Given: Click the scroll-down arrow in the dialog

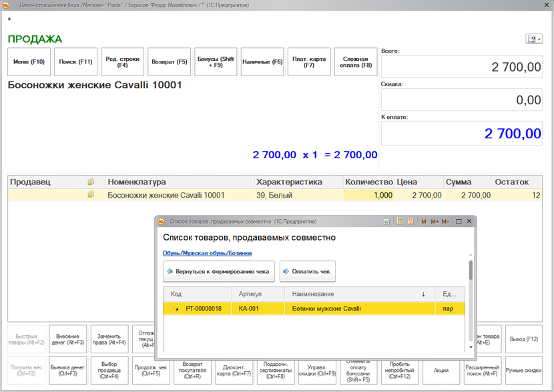Looking at the screenshot, I should pos(471,347).
